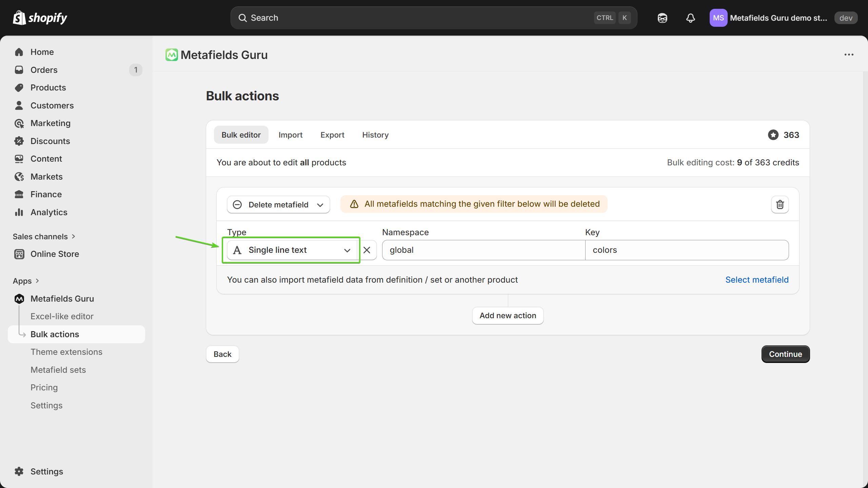Click the Continue button

tap(785, 354)
